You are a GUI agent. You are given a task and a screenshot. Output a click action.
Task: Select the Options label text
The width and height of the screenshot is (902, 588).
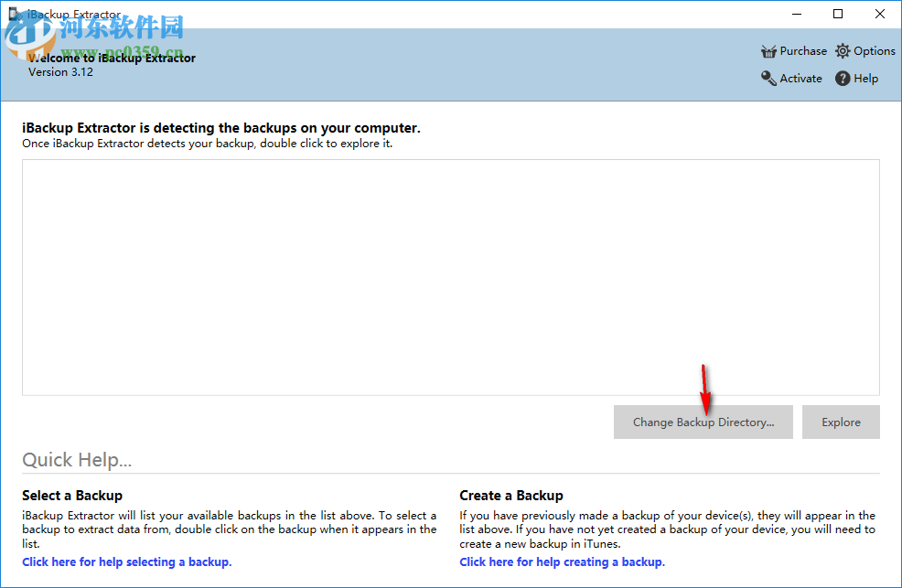pos(873,50)
